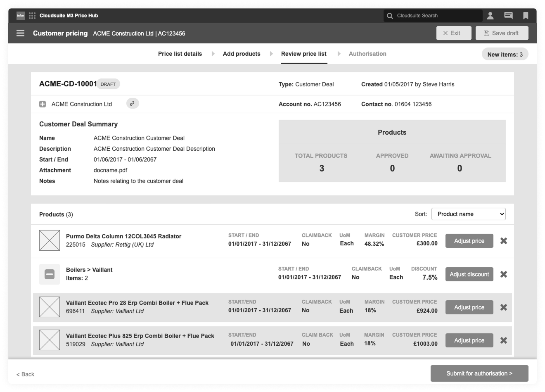Click the 7.5% discount value
This screenshot has width=545, height=392.
click(430, 278)
